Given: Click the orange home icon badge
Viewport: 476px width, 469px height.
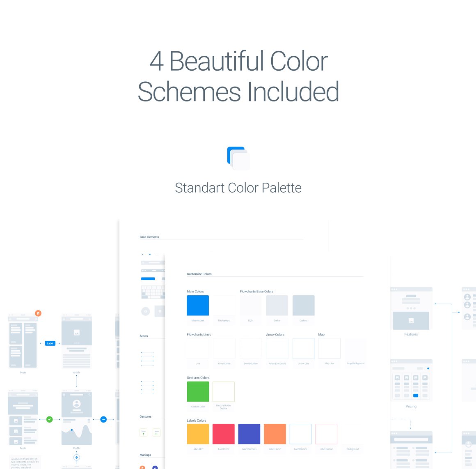Looking at the screenshot, I should [x=38, y=313].
